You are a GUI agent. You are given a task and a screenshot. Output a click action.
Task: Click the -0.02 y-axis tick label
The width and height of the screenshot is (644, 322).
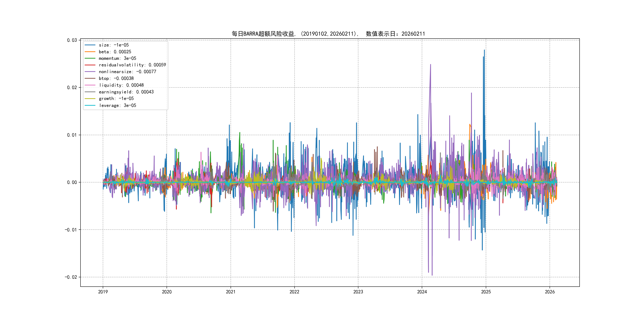coord(71,277)
